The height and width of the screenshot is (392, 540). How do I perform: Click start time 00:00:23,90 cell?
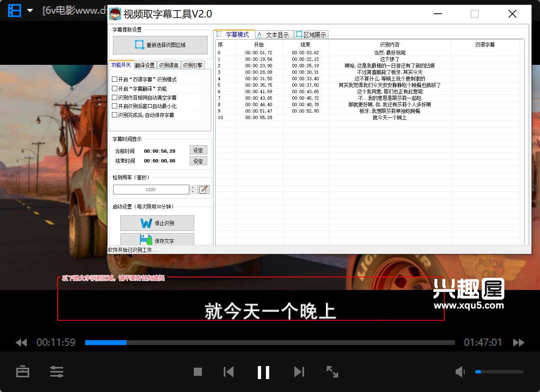259,66
